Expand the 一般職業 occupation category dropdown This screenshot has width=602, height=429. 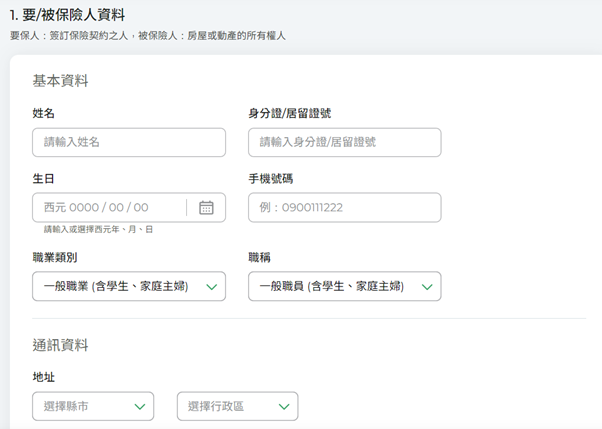tap(116, 287)
